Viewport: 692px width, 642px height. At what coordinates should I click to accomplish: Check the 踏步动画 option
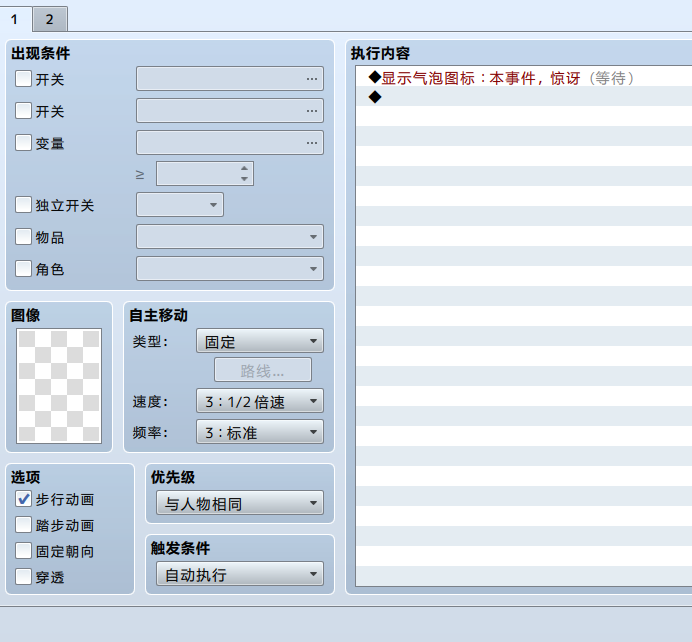pyautogui.click(x=23, y=525)
